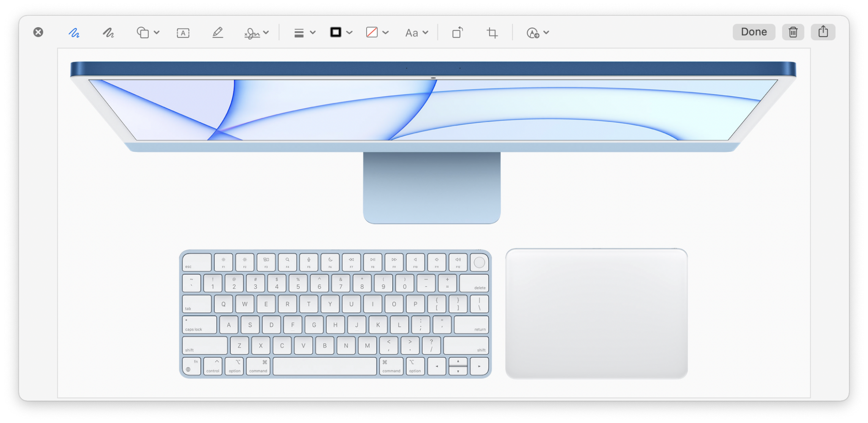Select the Highlight tool

(x=217, y=33)
